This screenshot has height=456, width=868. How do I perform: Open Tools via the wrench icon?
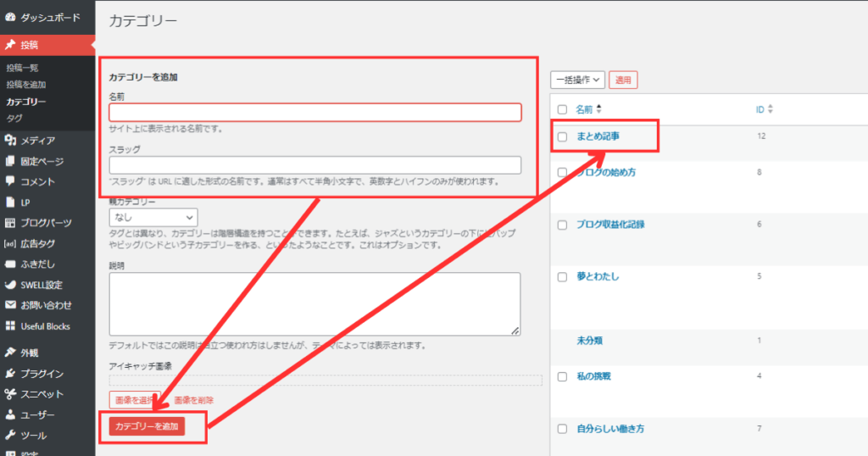tap(10, 436)
